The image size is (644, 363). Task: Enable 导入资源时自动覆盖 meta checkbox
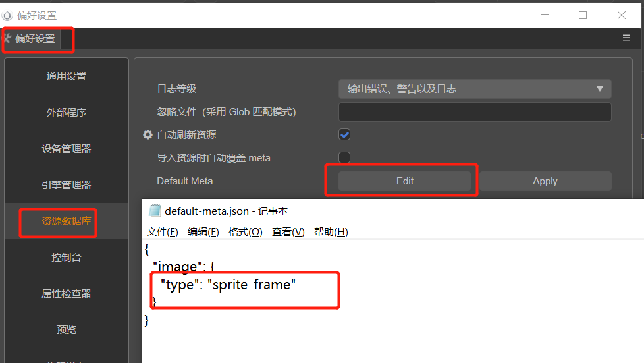click(344, 157)
